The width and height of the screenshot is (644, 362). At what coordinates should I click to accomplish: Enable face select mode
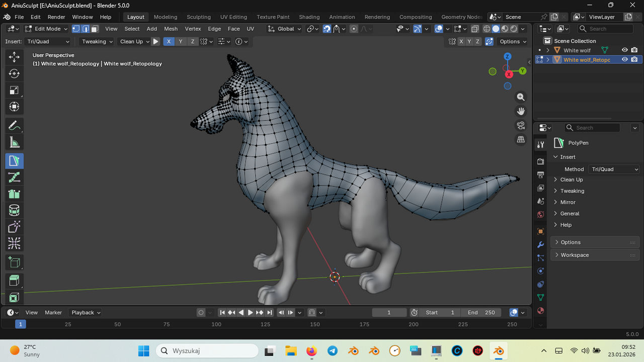point(95,29)
